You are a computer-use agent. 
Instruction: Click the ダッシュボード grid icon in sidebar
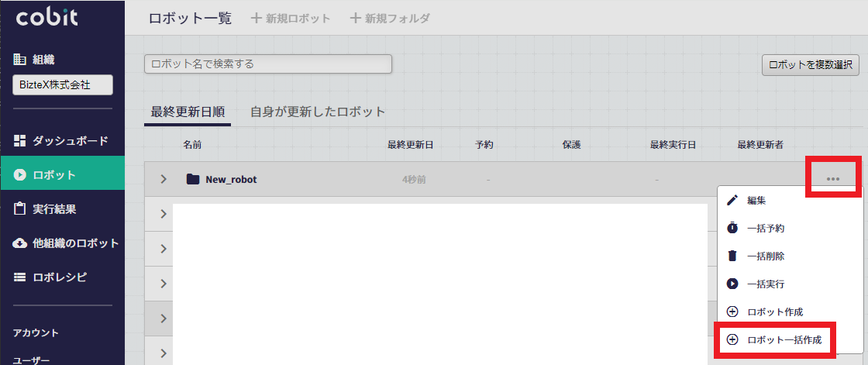pyautogui.click(x=19, y=141)
